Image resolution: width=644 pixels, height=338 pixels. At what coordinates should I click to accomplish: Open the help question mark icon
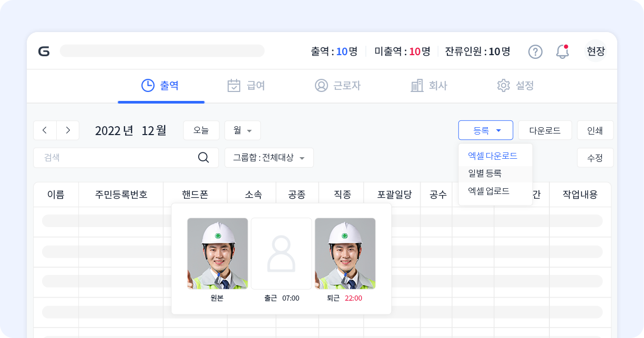(535, 52)
